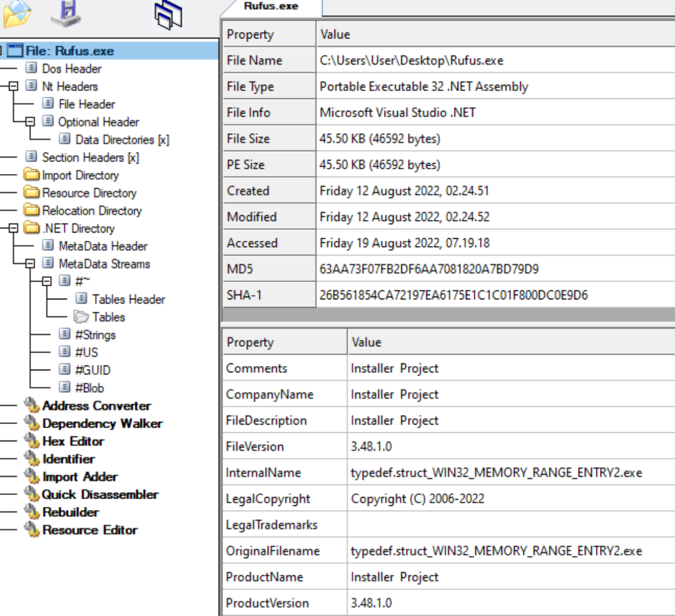
Task: Select the Optional Header tree item
Action: pos(98,122)
